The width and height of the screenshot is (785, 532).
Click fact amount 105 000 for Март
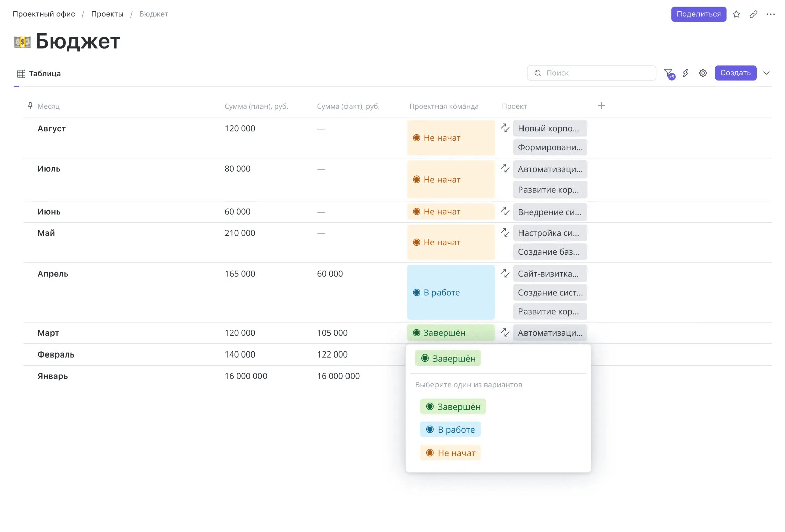click(332, 333)
